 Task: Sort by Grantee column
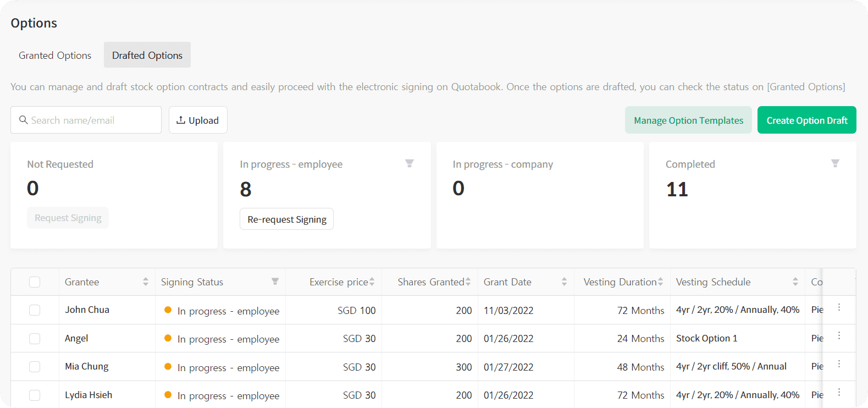146,282
